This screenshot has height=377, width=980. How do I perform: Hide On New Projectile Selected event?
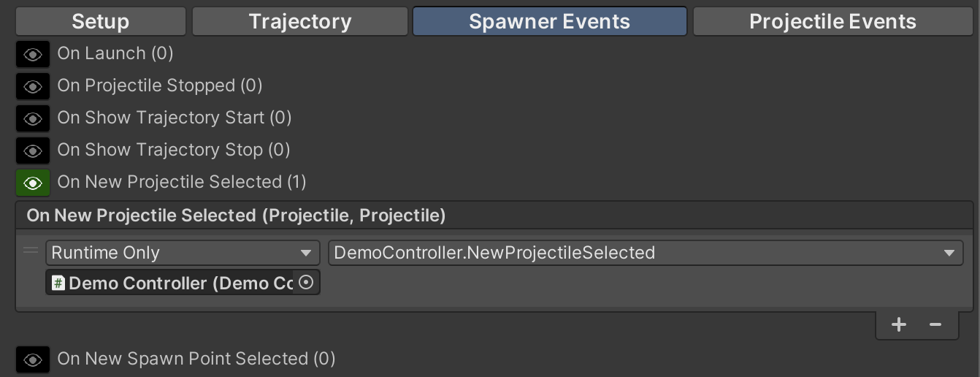pyautogui.click(x=33, y=183)
